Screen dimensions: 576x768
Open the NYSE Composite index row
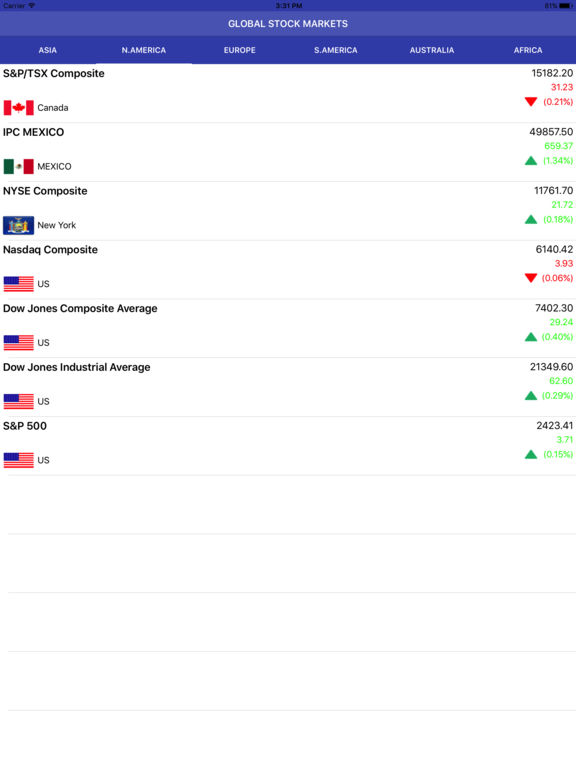click(x=288, y=211)
